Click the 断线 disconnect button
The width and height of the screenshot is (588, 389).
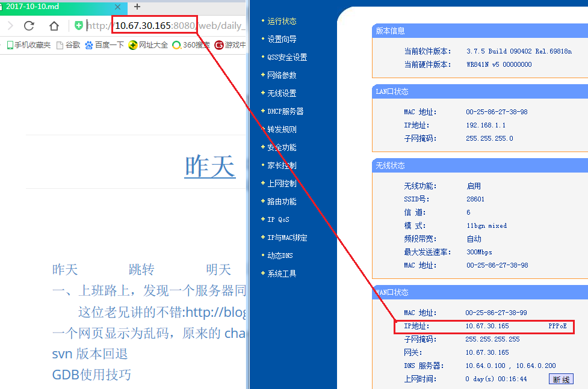[x=561, y=379]
